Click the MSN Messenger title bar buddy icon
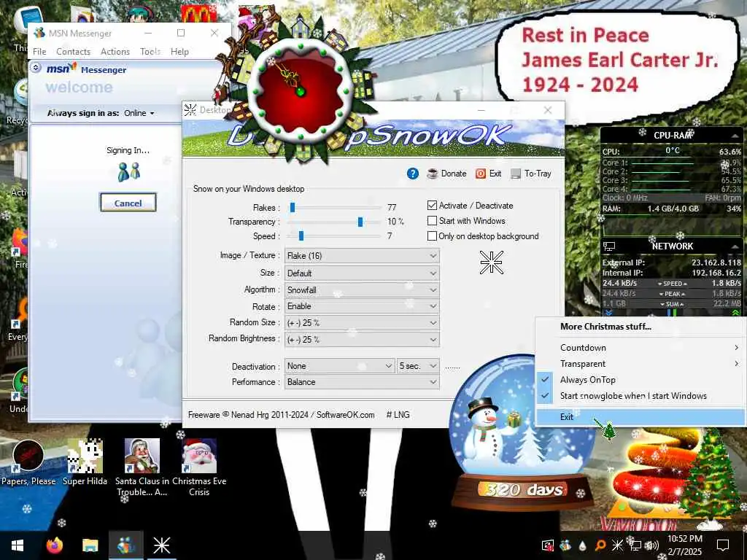 pyautogui.click(x=39, y=33)
